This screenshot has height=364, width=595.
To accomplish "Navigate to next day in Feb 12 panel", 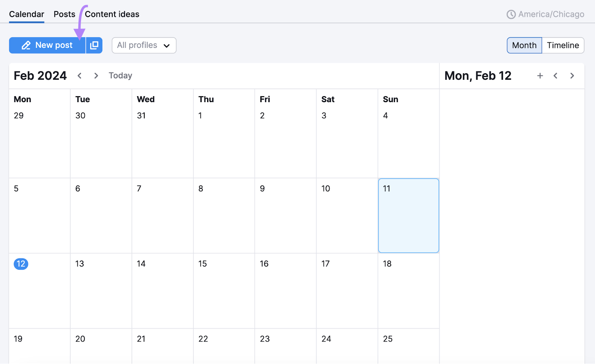I will (x=572, y=75).
